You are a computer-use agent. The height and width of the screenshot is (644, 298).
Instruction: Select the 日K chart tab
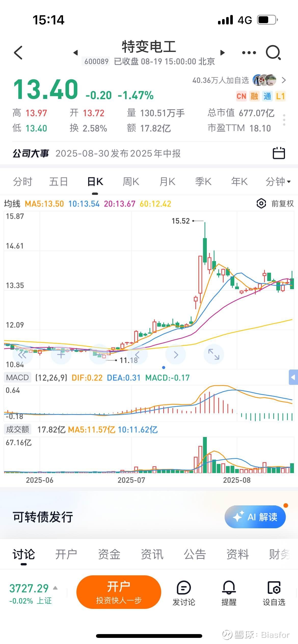tap(95, 182)
